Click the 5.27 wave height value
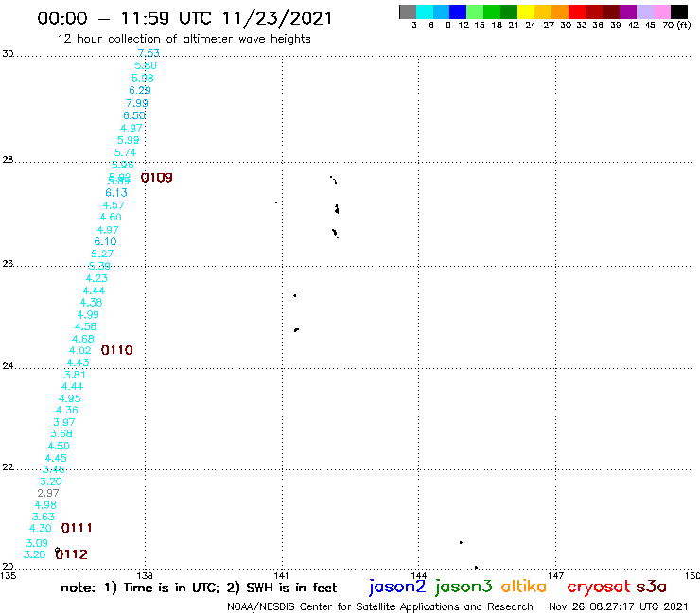The height and width of the screenshot is (615, 700). [x=102, y=254]
